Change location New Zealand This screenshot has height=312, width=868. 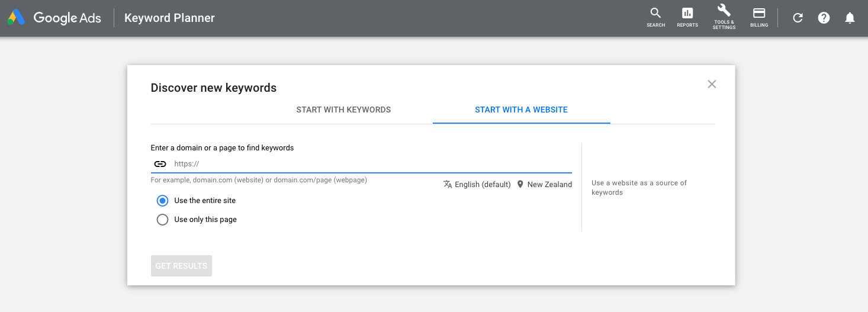[544, 184]
